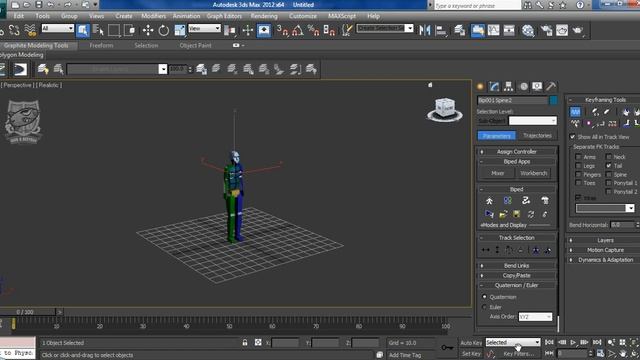The image size is (640, 360).
Task: Click Biped Save File icon
Action: pos(516,214)
